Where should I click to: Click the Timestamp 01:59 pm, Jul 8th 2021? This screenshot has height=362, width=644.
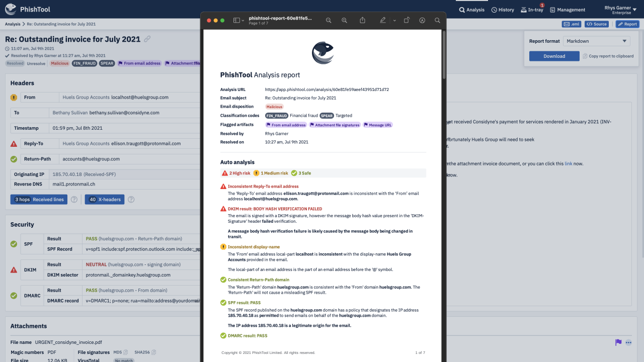click(77, 128)
